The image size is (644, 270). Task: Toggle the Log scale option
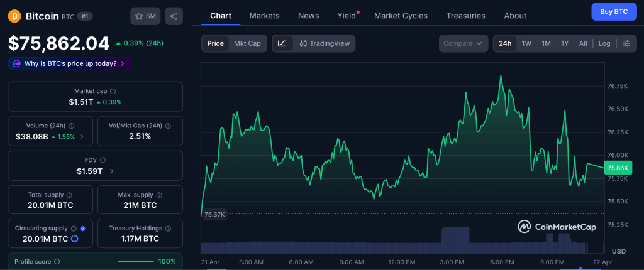pos(604,43)
